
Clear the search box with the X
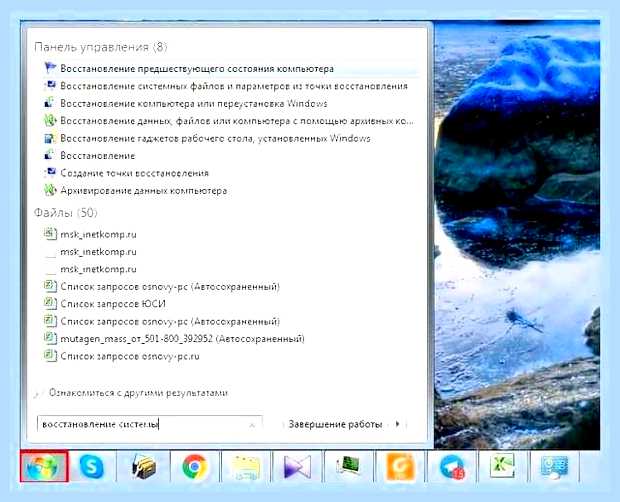[x=252, y=425]
